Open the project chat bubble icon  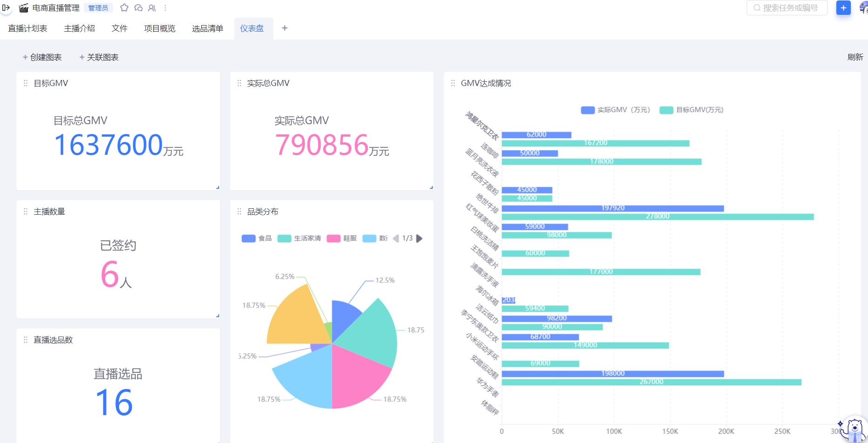138,8
